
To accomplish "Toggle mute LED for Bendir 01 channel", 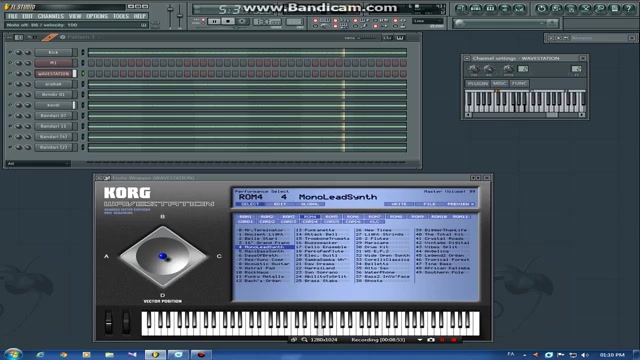I will pos(10,94).
